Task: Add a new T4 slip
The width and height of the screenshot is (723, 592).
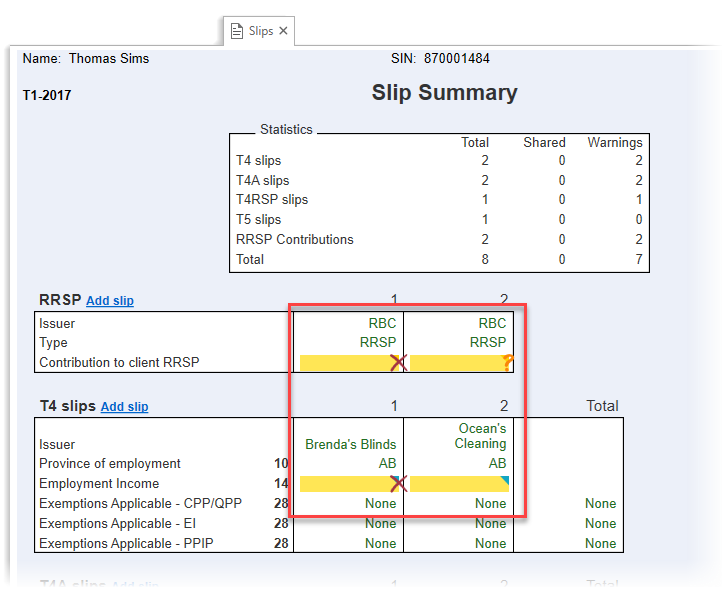Action: [124, 407]
